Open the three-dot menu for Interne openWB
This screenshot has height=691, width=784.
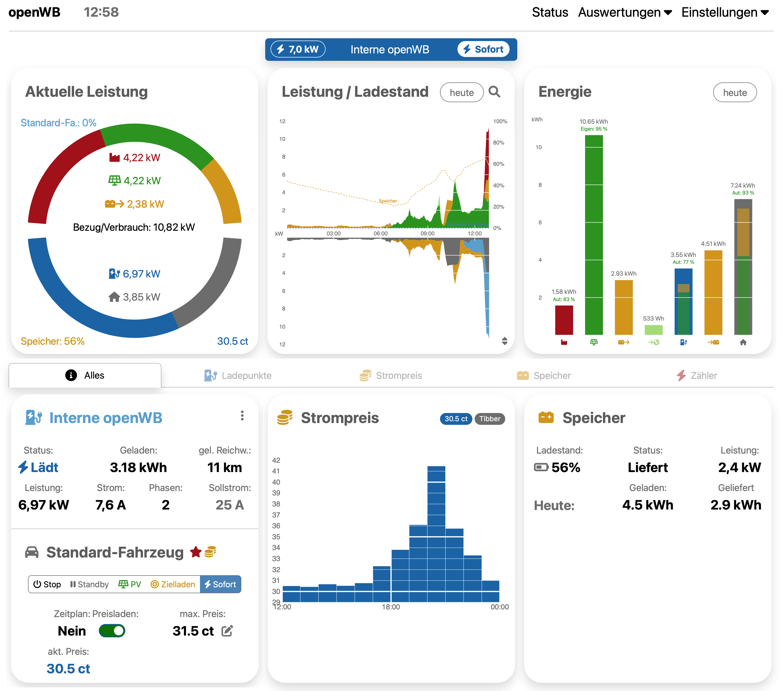242,416
